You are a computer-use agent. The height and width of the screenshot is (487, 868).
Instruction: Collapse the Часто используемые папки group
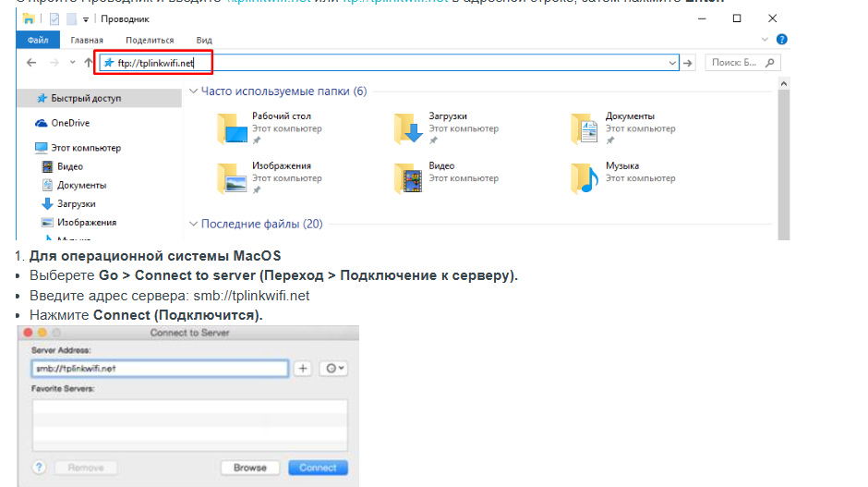coord(193,91)
